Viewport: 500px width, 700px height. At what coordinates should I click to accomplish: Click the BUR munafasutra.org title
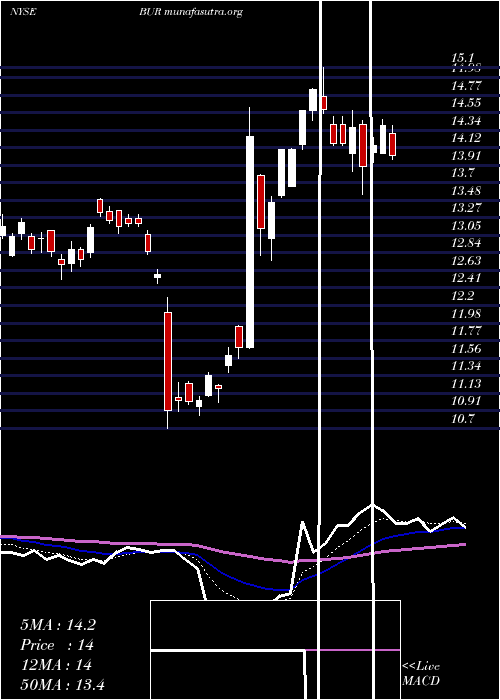pyautogui.click(x=191, y=12)
